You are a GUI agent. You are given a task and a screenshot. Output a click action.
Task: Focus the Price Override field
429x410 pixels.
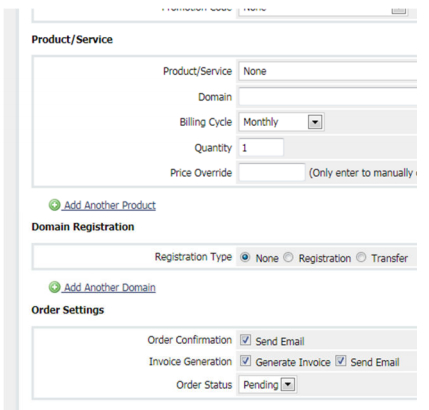coord(272,172)
